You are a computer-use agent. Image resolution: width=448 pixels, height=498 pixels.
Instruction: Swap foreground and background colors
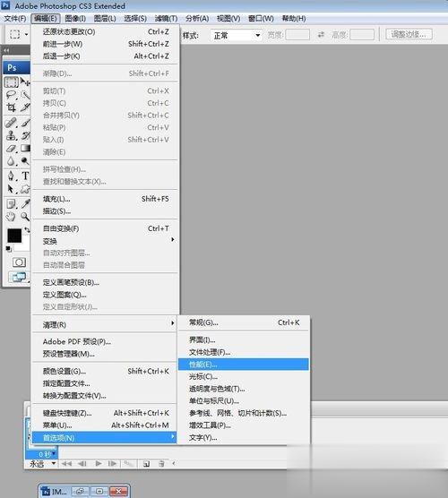(x=27, y=229)
